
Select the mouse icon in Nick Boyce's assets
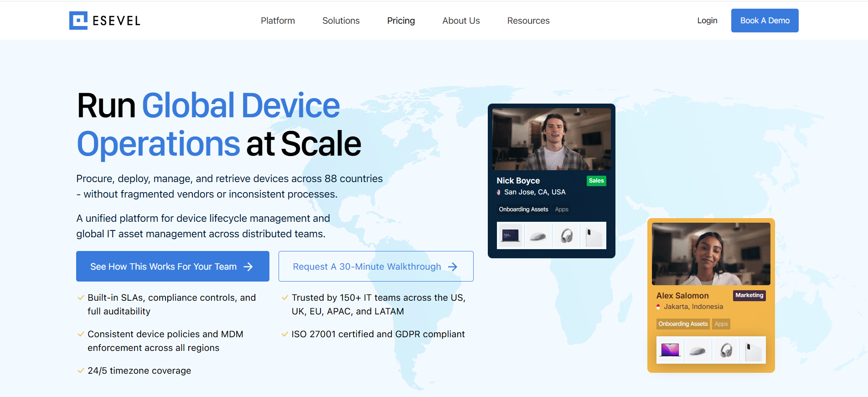[x=538, y=236]
